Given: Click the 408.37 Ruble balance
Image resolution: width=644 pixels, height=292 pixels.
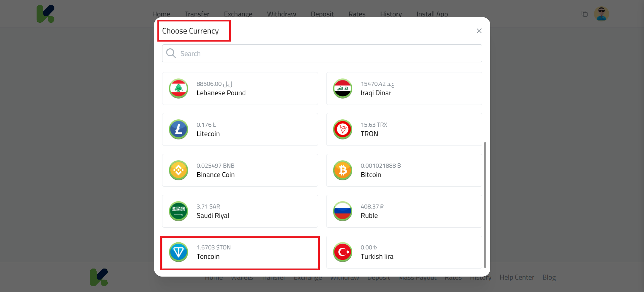Looking at the screenshot, I should 372,207.
